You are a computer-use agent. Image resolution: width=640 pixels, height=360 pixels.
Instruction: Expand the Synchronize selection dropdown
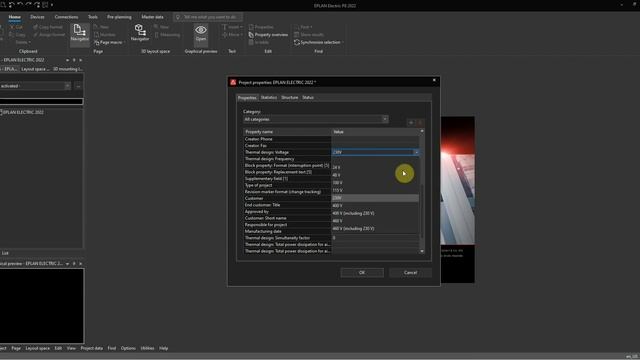click(x=342, y=42)
